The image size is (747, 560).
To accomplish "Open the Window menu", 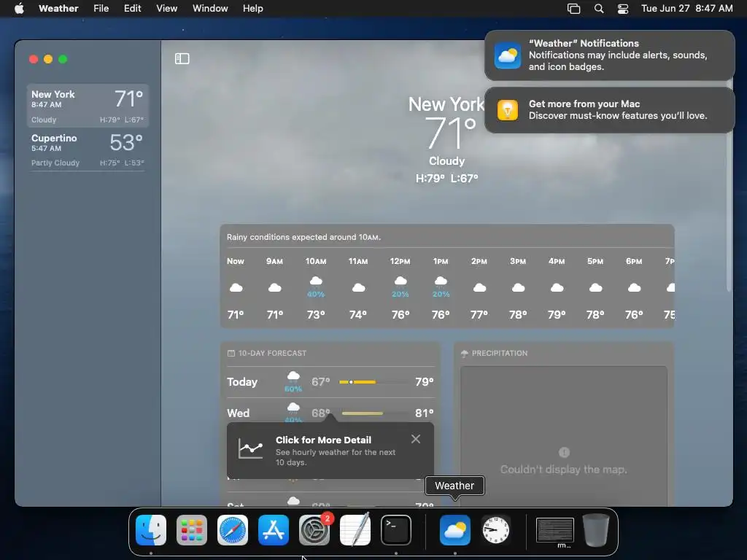I will click(210, 9).
